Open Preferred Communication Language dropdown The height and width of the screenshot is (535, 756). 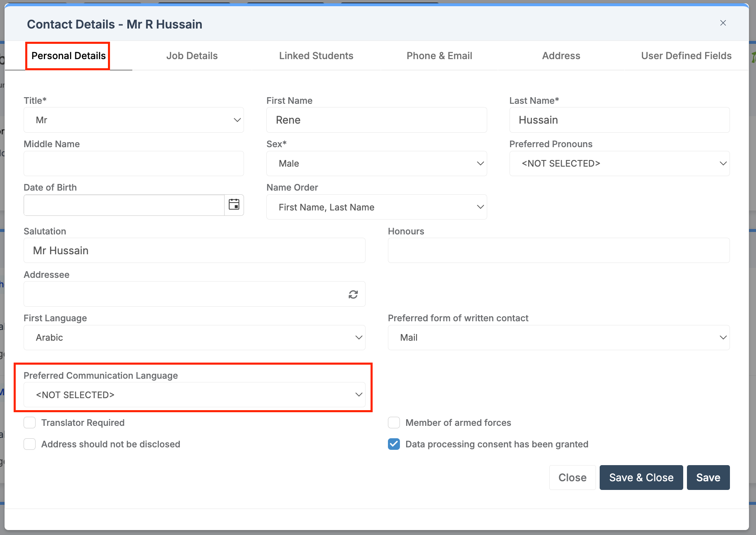194,395
